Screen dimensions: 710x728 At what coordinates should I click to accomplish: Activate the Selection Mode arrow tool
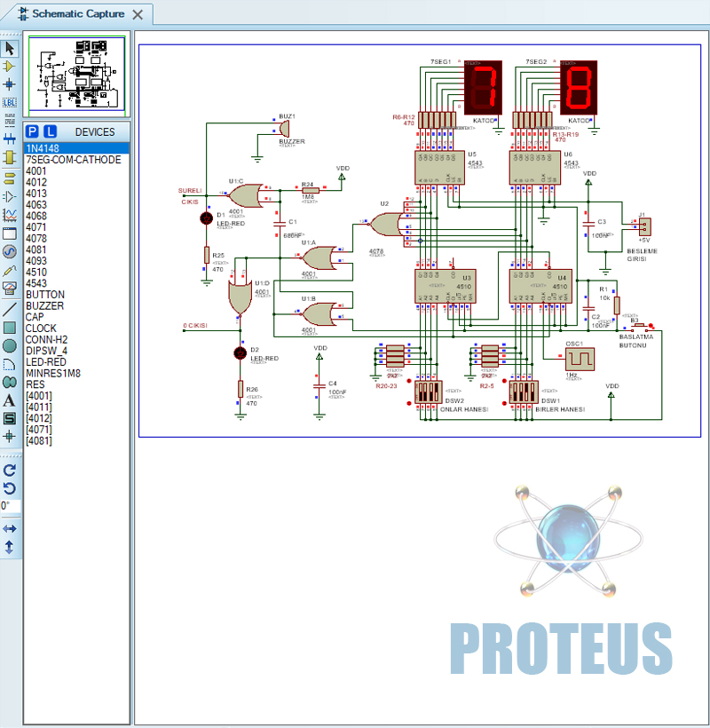[10, 48]
